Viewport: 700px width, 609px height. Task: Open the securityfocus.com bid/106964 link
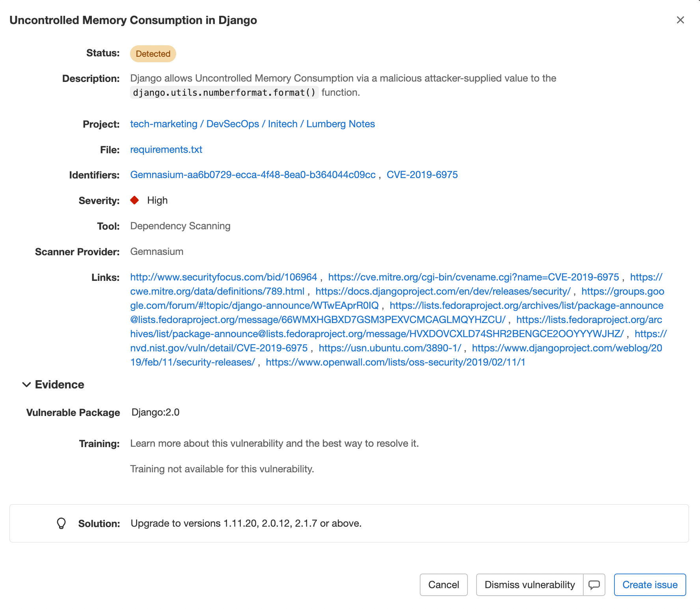[223, 277]
